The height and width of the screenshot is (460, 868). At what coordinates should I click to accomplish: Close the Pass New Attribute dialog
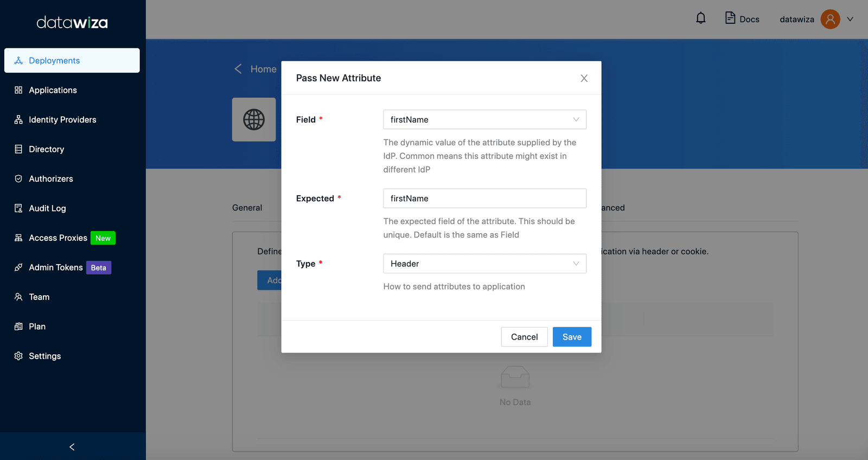[584, 78]
